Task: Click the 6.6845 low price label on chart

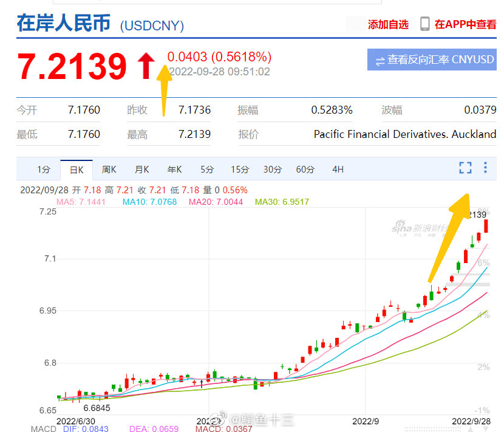Action: (x=97, y=408)
